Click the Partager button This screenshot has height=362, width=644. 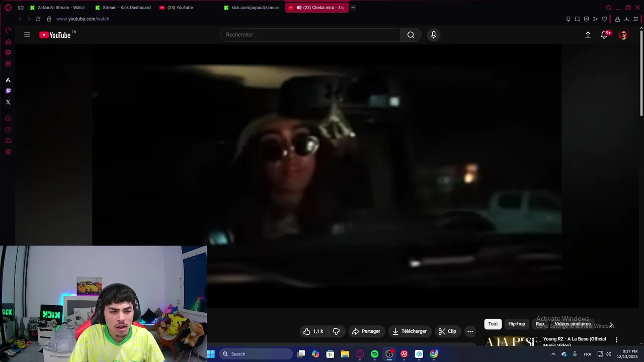coord(366,331)
